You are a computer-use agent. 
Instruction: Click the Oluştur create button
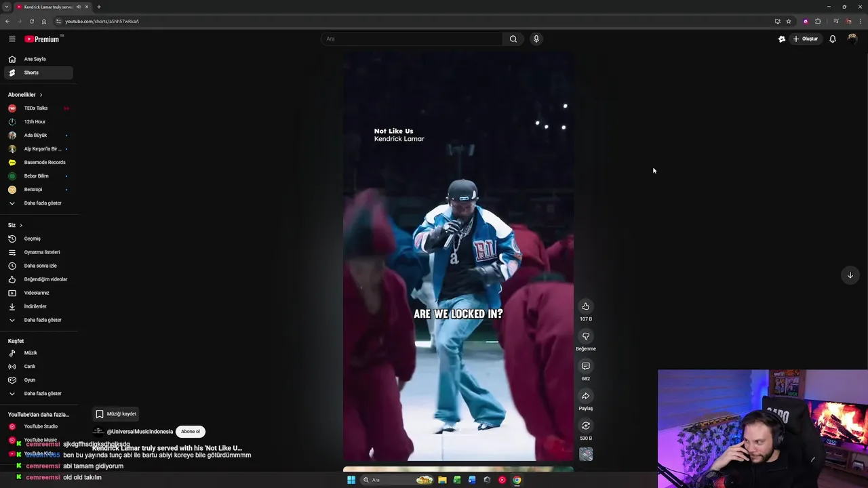pos(806,39)
